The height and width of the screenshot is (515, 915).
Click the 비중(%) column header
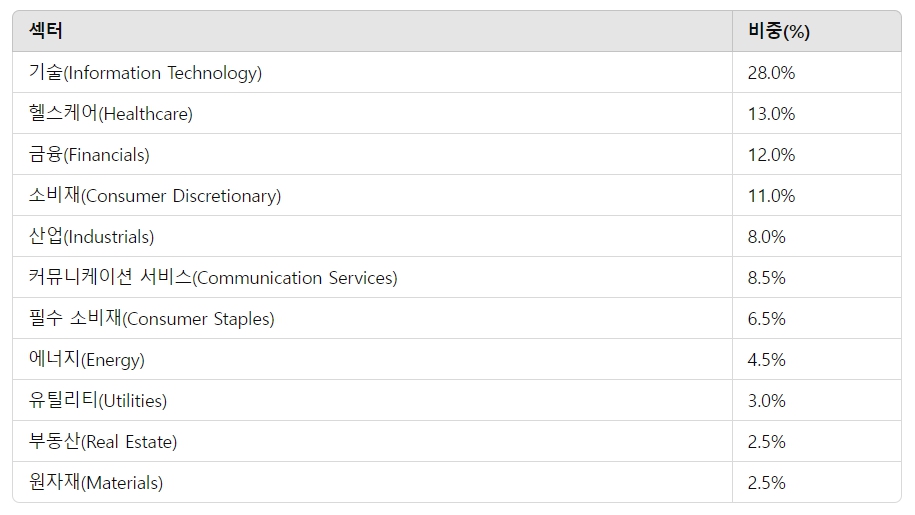[778, 31]
